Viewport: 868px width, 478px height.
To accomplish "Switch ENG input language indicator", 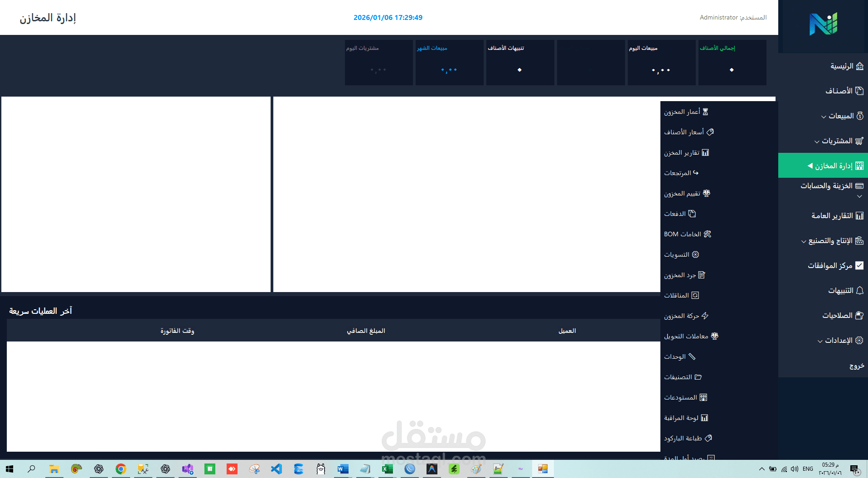I will point(808,469).
